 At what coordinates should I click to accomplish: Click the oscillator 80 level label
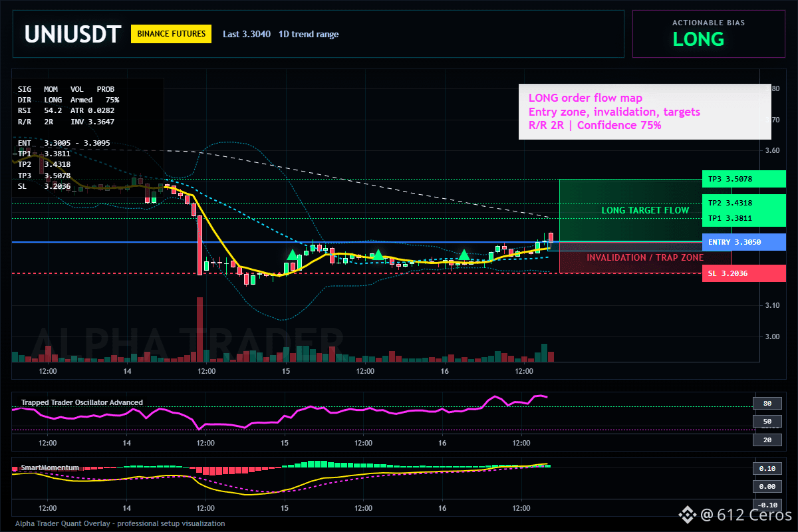[767, 403]
